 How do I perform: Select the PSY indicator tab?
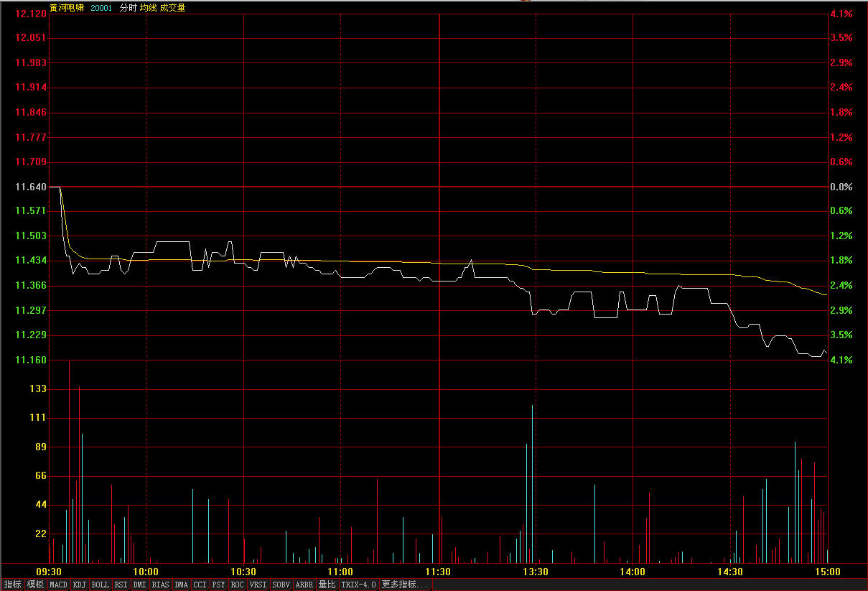pyautogui.click(x=219, y=585)
